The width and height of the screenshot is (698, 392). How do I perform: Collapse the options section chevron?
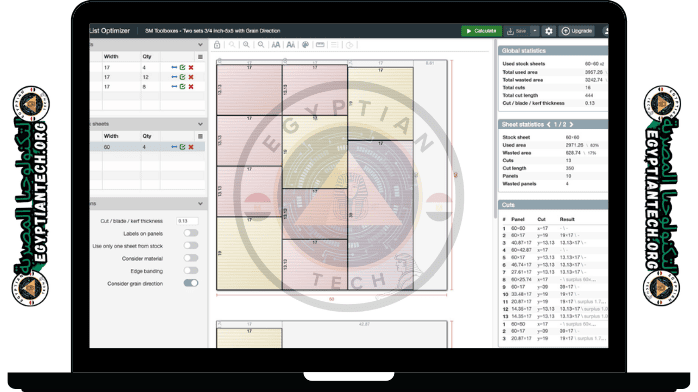click(x=200, y=203)
